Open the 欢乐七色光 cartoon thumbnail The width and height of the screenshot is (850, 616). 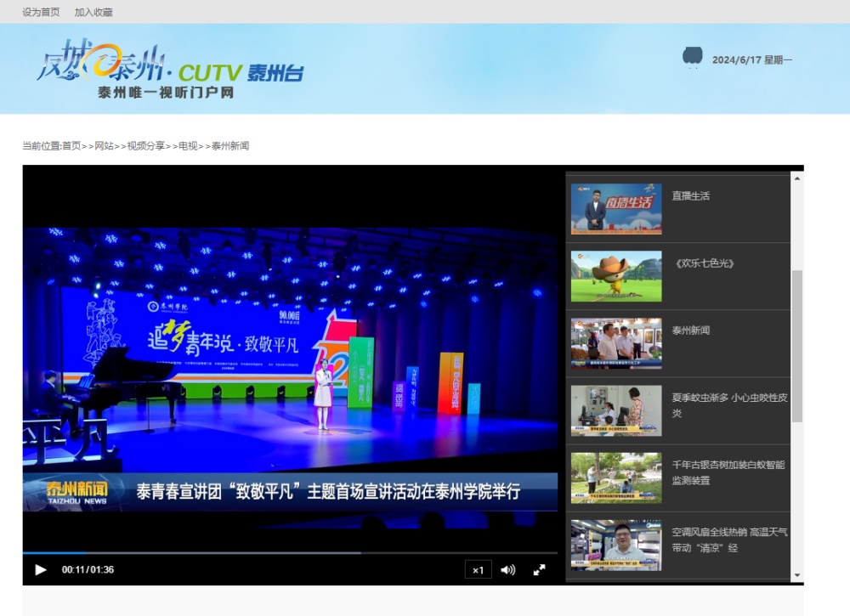click(615, 275)
